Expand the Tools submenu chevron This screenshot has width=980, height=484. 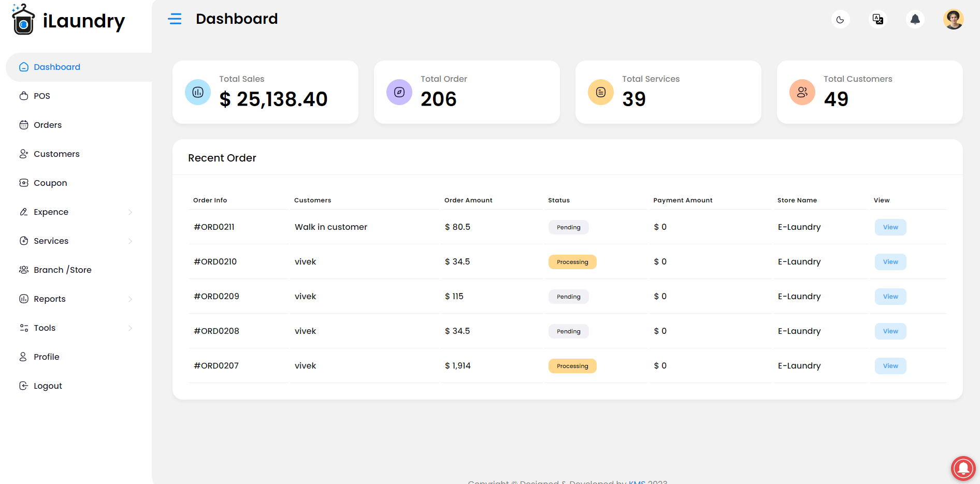[x=130, y=328]
